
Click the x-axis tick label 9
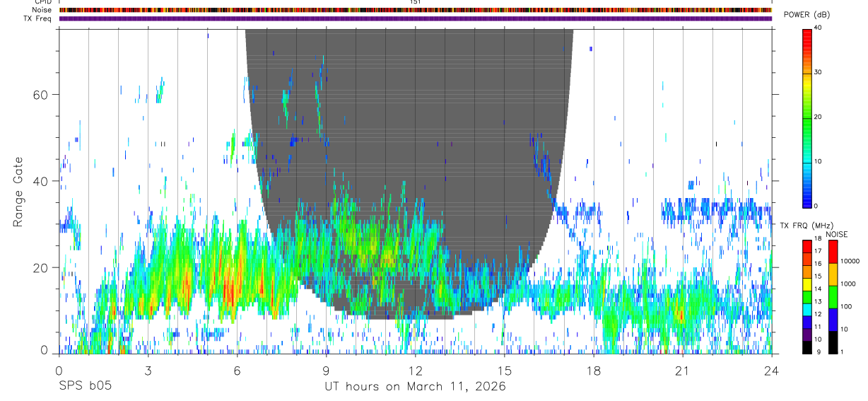pyautogui.click(x=326, y=371)
